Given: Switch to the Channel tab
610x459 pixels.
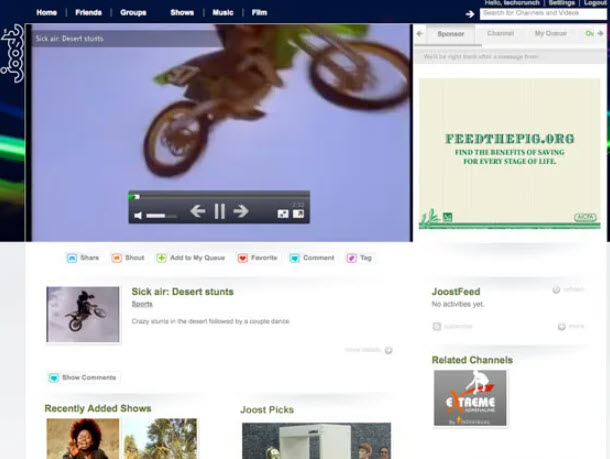Looking at the screenshot, I should 500,33.
